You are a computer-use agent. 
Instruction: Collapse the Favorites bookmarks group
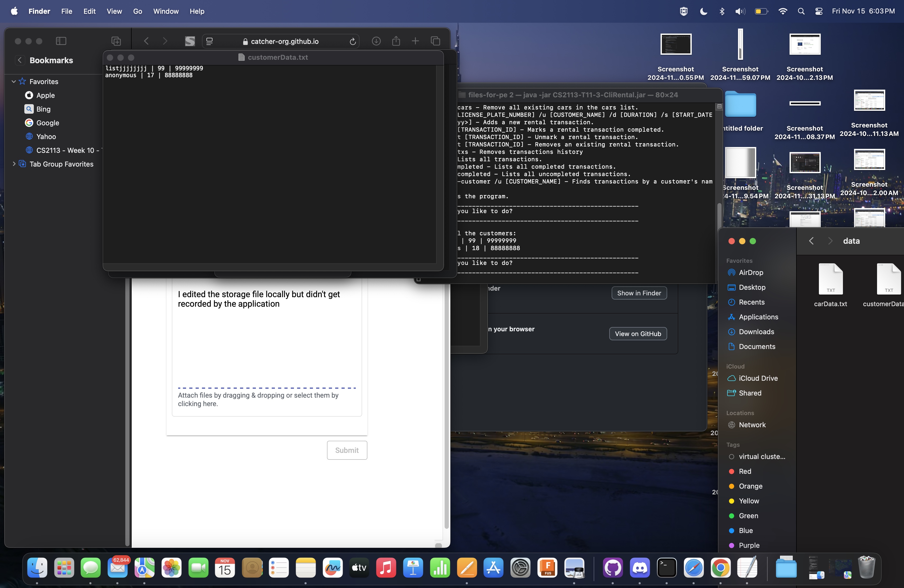point(14,82)
